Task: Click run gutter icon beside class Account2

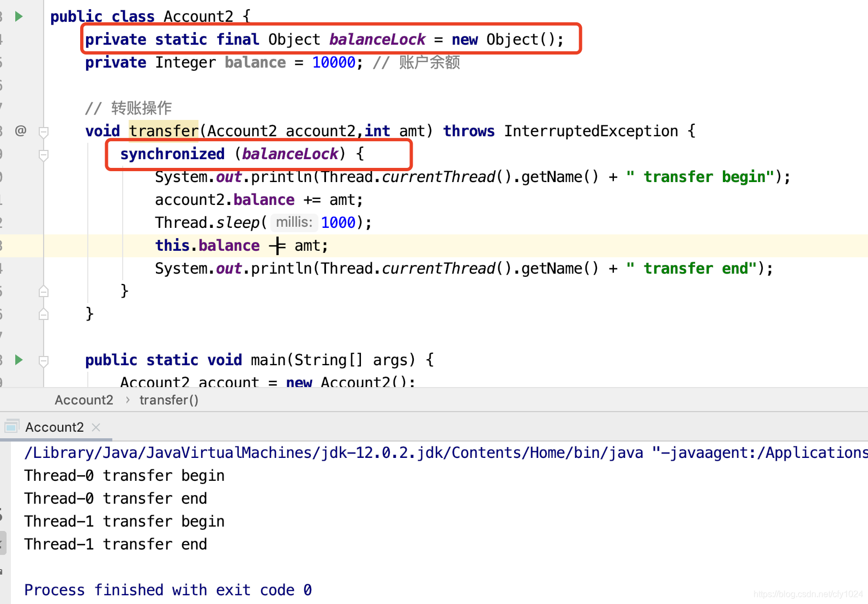Action: point(19,16)
